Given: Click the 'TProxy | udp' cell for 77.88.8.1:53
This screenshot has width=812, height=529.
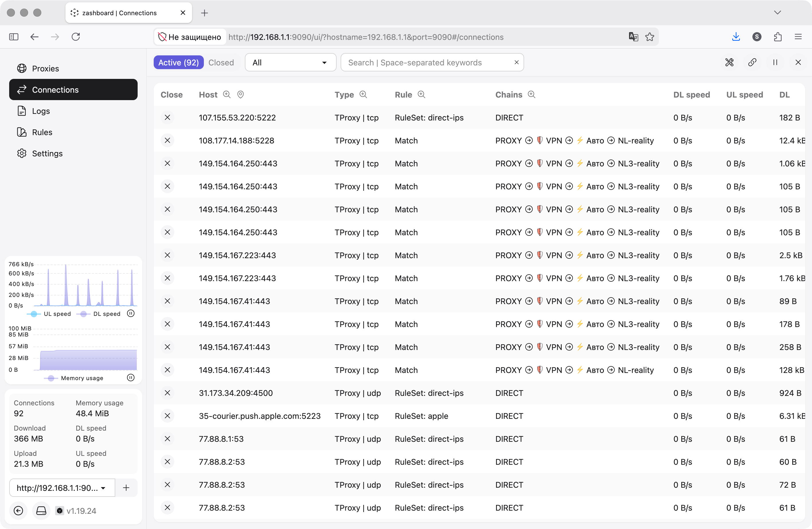Looking at the screenshot, I should [358, 439].
